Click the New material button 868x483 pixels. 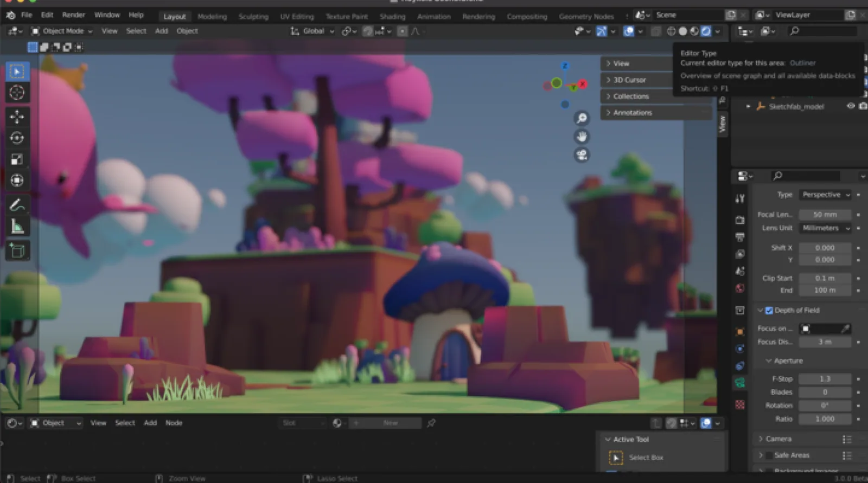(x=390, y=423)
